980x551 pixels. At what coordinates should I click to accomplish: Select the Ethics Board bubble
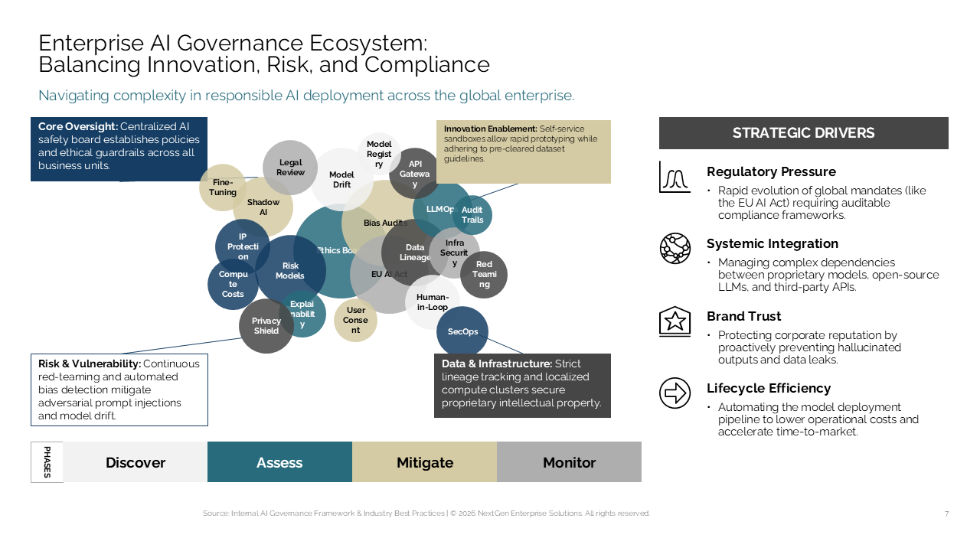click(x=340, y=251)
